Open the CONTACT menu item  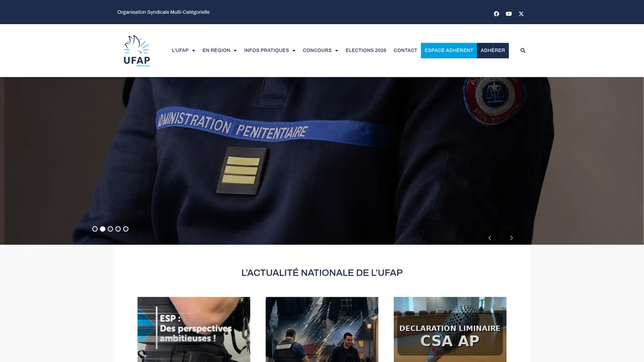point(406,50)
